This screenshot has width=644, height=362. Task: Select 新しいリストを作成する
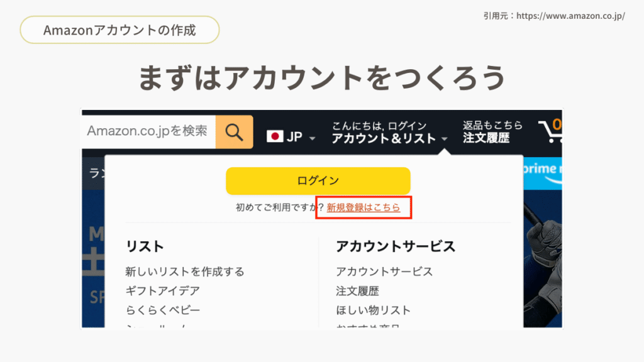(185, 271)
